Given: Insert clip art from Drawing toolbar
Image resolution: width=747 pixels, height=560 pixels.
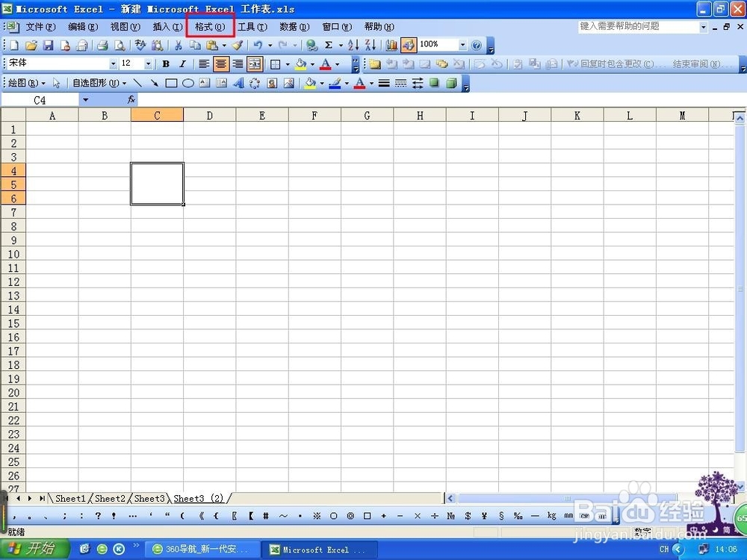Looking at the screenshot, I should pos(272,84).
